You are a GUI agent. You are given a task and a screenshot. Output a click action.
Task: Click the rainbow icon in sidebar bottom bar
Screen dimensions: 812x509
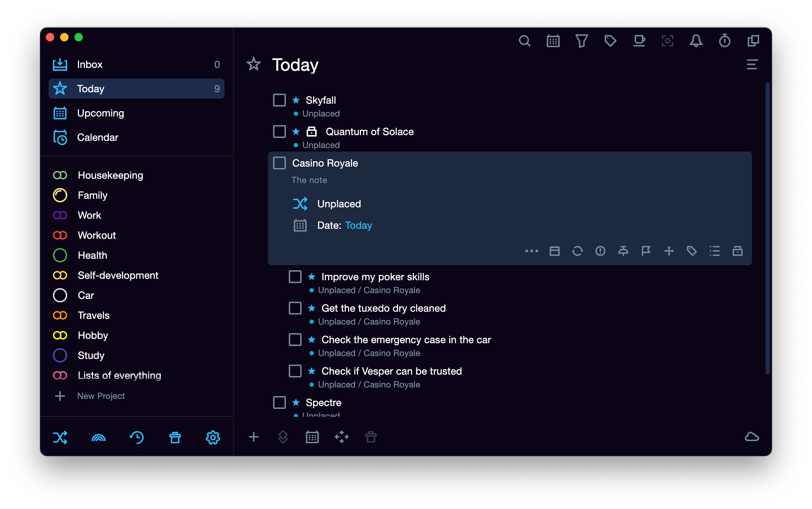[x=99, y=438]
